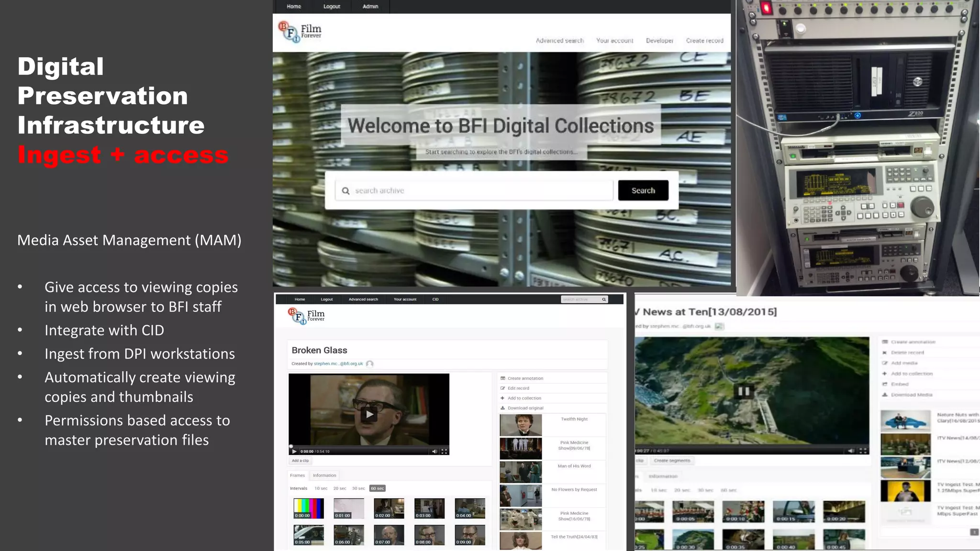Switch to the Frames tab on the Broken Glass page
The image size is (980, 551).
coord(297,475)
